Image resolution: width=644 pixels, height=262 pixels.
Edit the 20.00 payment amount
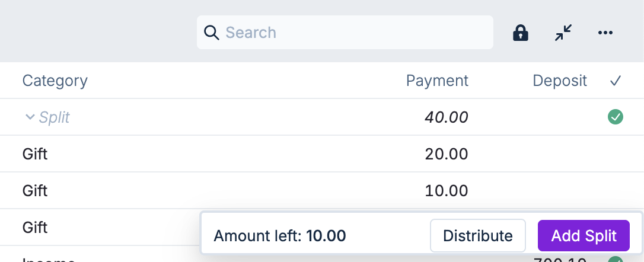446,154
